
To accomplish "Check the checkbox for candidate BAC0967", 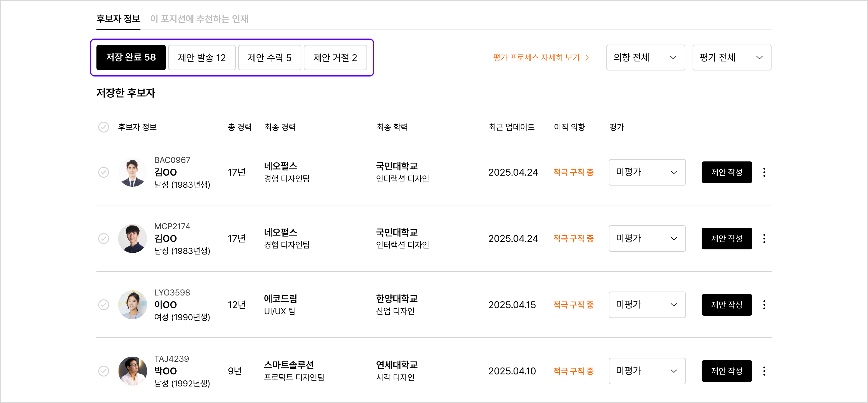I will click(103, 172).
